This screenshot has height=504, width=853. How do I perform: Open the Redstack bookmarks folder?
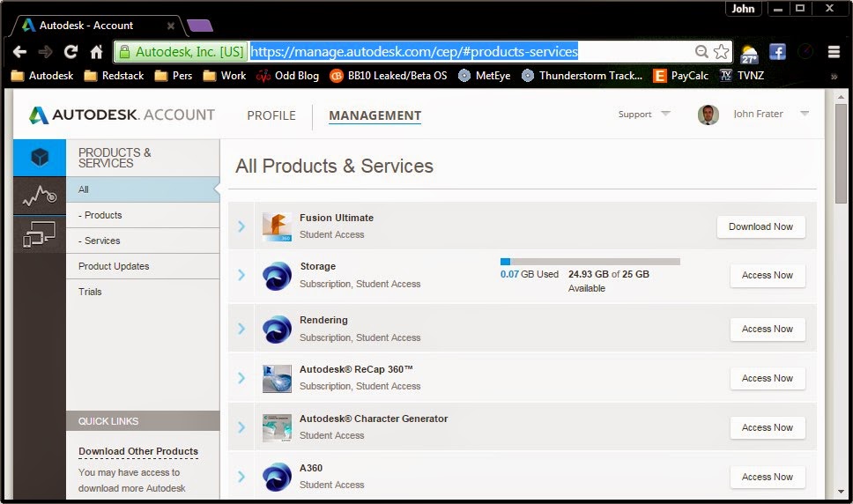point(115,76)
